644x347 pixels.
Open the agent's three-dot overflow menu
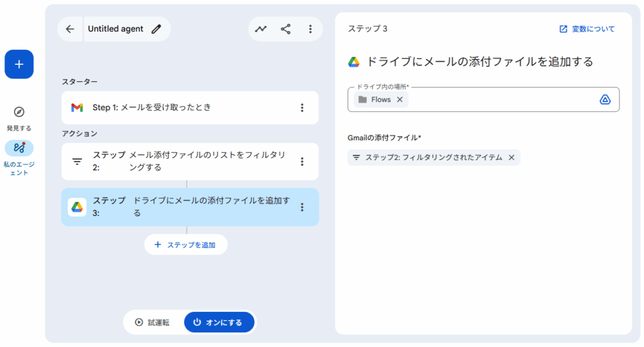pyautogui.click(x=310, y=29)
